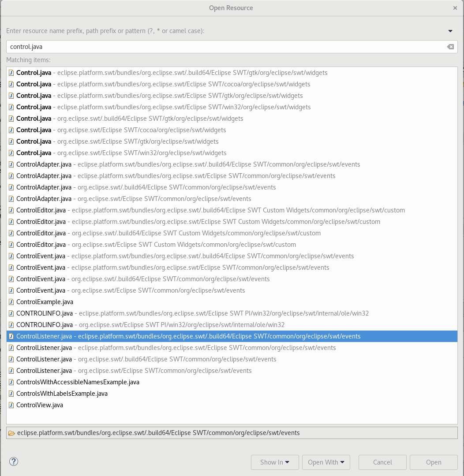Click the Cancel button
This screenshot has width=464, height=476.
(x=382, y=462)
